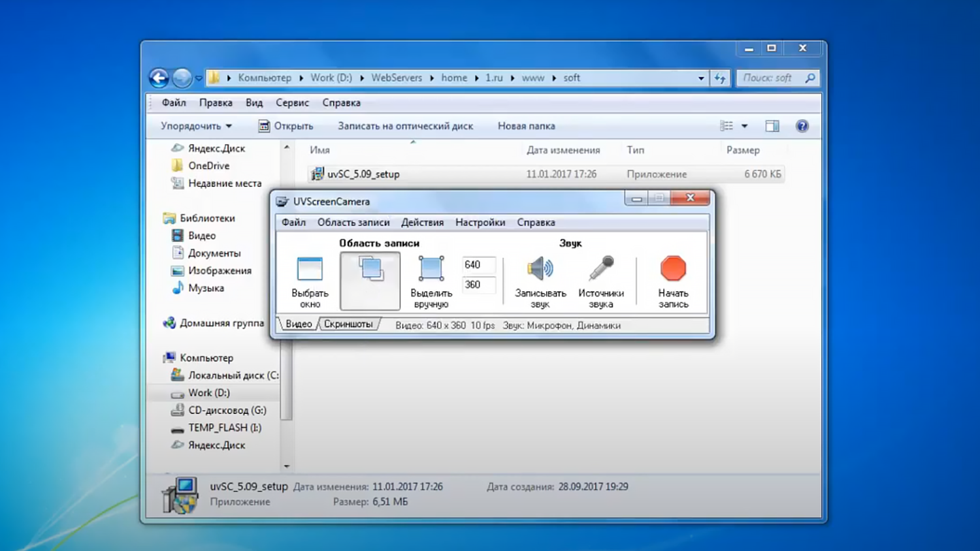This screenshot has width=980, height=551.
Task: Select uvSC_5.09_setup file in the list
Action: (x=363, y=174)
